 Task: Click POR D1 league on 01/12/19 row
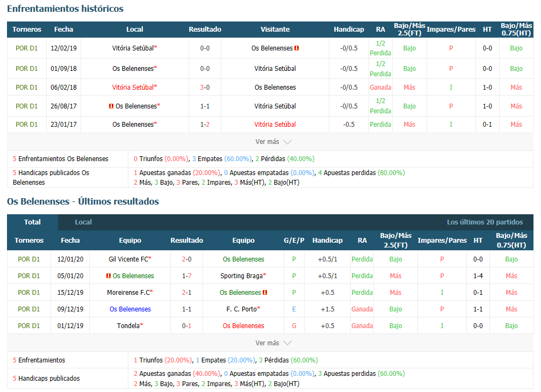(x=28, y=326)
